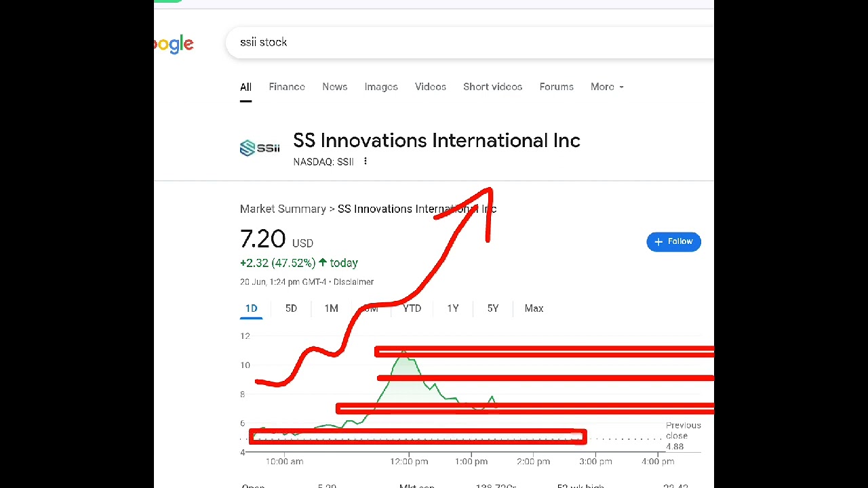This screenshot has width=868, height=488.
Task: Select the 1M chart range
Action: [x=331, y=308]
